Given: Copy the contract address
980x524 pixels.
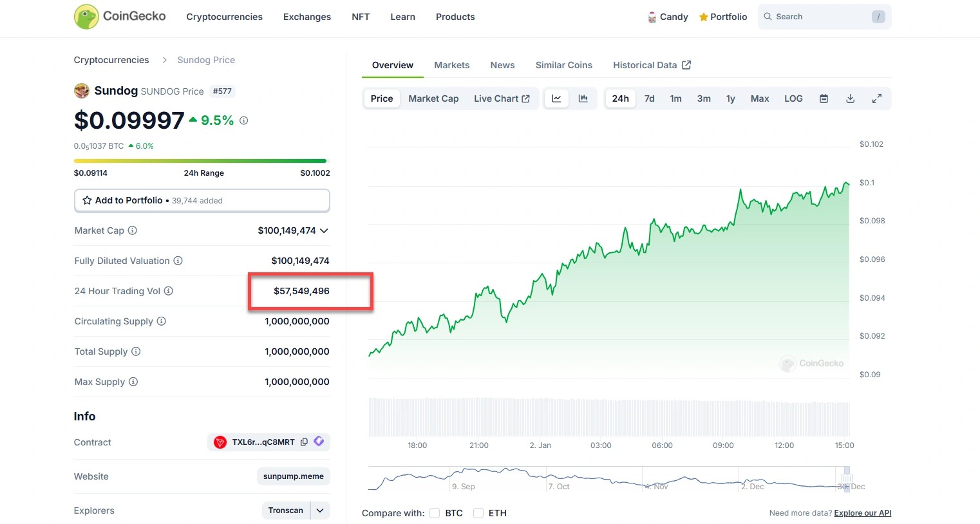Looking at the screenshot, I should tap(304, 442).
